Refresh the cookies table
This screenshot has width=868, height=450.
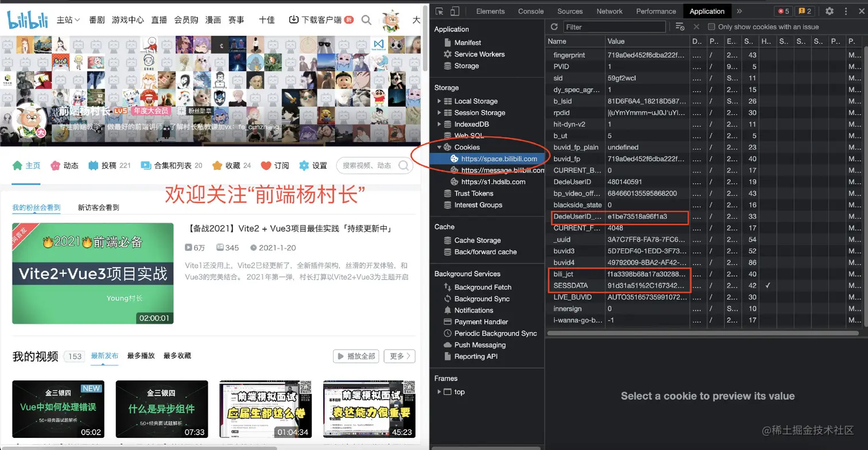click(x=554, y=26)
